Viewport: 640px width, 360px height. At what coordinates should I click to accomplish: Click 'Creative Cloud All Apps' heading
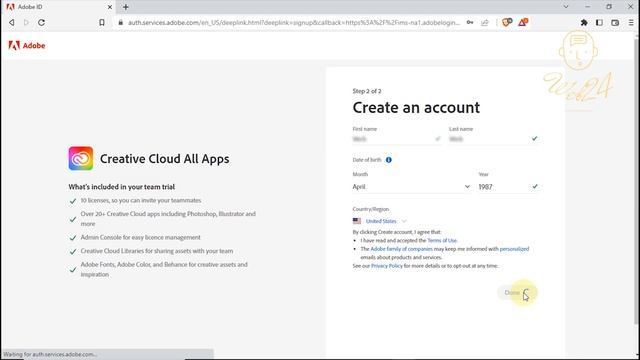click(164, 158)
